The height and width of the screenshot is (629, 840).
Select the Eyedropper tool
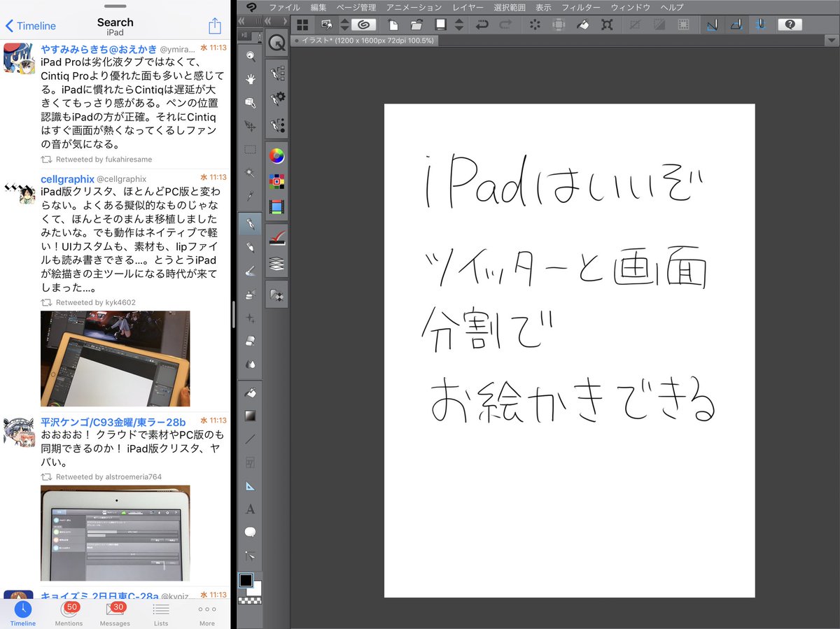251,196
